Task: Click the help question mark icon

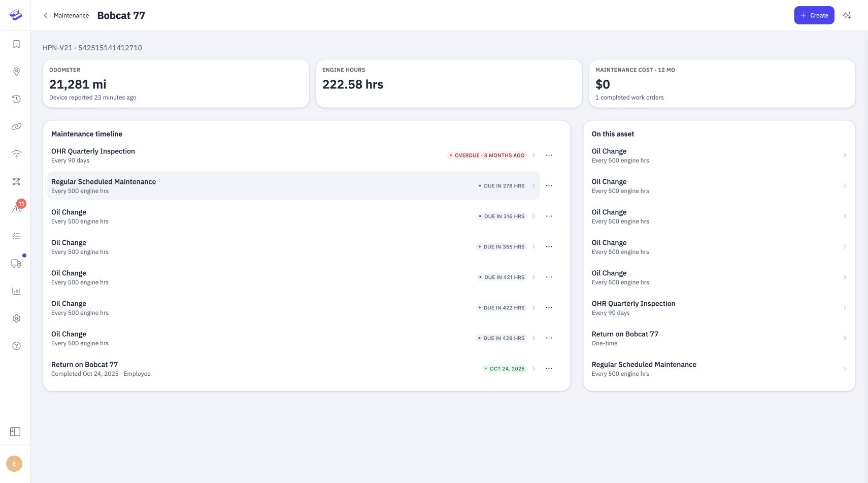Action: pyautogui.click(x=16, y=346)
